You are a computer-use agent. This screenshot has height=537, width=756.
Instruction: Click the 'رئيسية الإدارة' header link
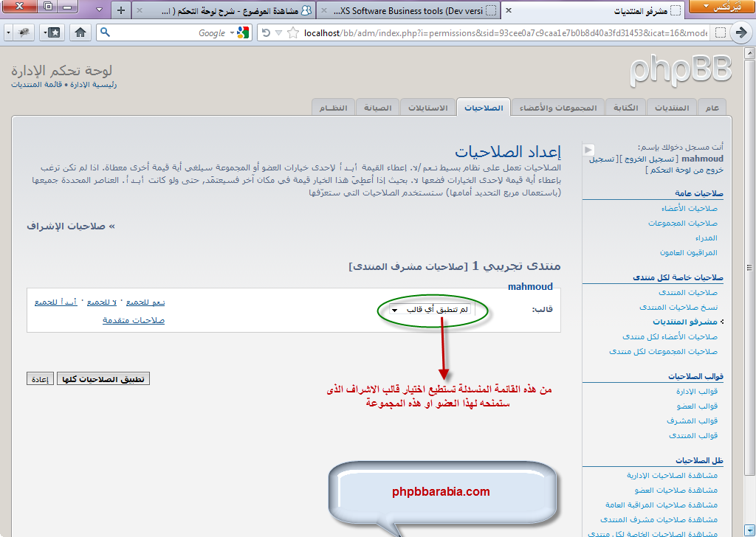click(x=93, y=85)
